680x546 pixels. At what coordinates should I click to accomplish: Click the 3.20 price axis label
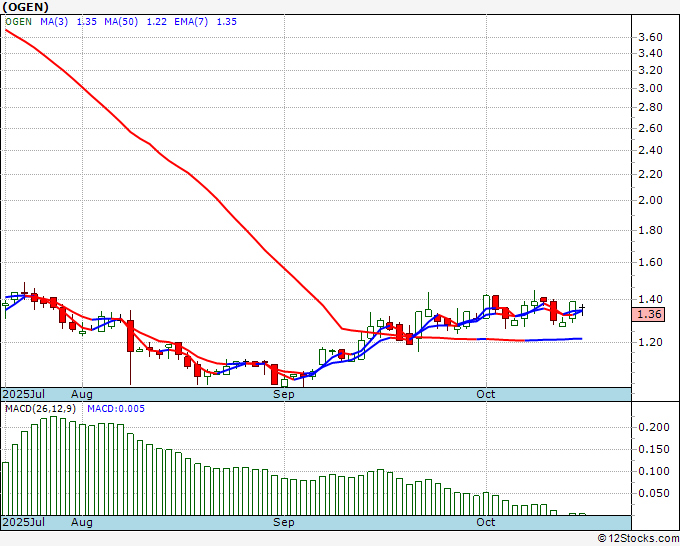tap(651, 70)
